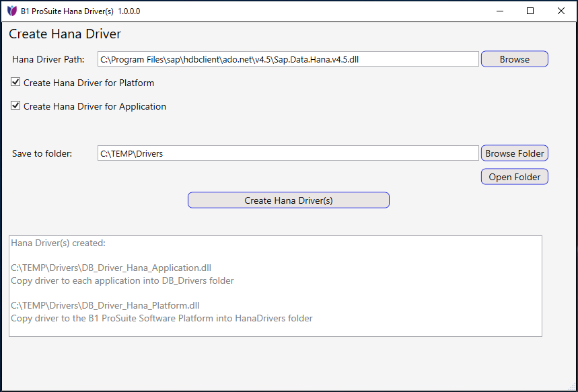Viewport: 578px width, 392px height.
Task: Click the B1 ProSuite tulip icon in title bar
Action: [x=11, y=11]
